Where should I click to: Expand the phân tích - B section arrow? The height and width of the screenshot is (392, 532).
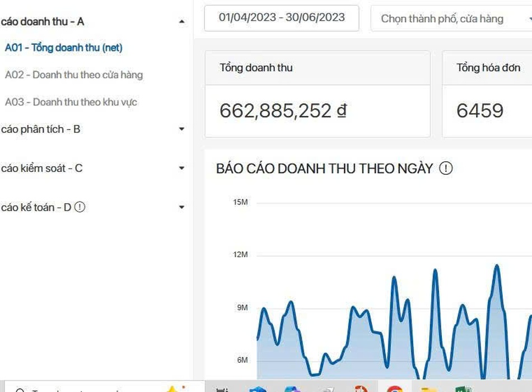181,129
